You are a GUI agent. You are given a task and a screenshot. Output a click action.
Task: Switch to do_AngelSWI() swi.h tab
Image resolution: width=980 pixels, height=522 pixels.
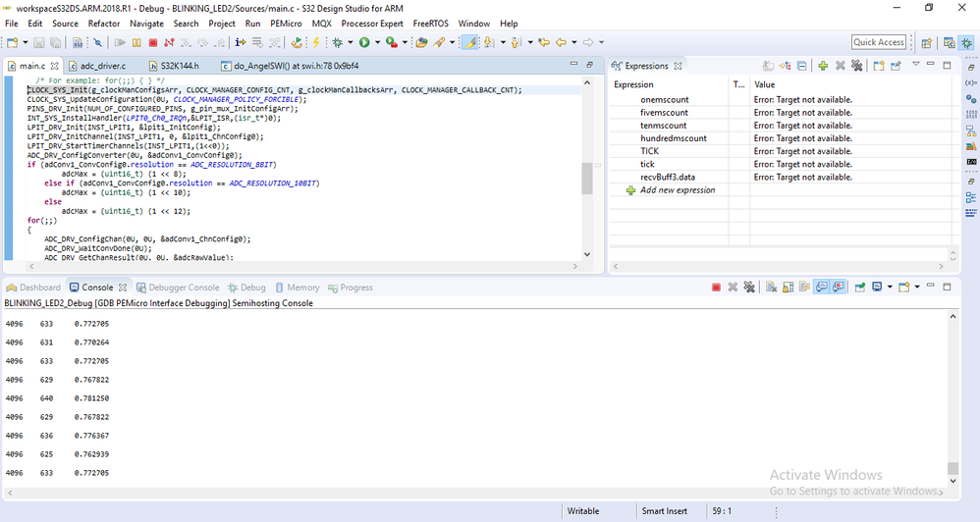click(290, 66)
